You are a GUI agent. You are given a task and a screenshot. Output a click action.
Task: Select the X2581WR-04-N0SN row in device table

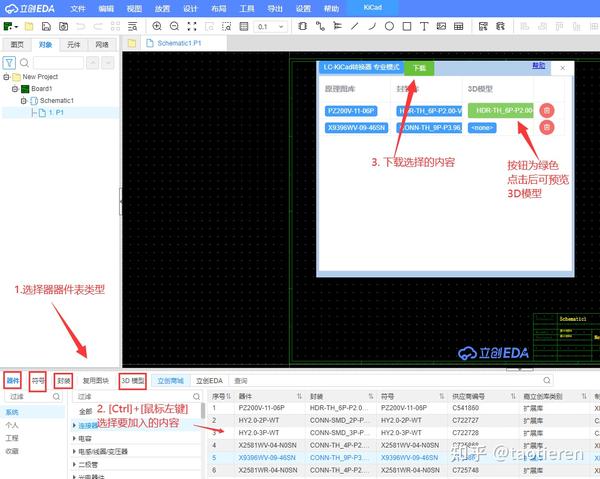pos(404,470)
